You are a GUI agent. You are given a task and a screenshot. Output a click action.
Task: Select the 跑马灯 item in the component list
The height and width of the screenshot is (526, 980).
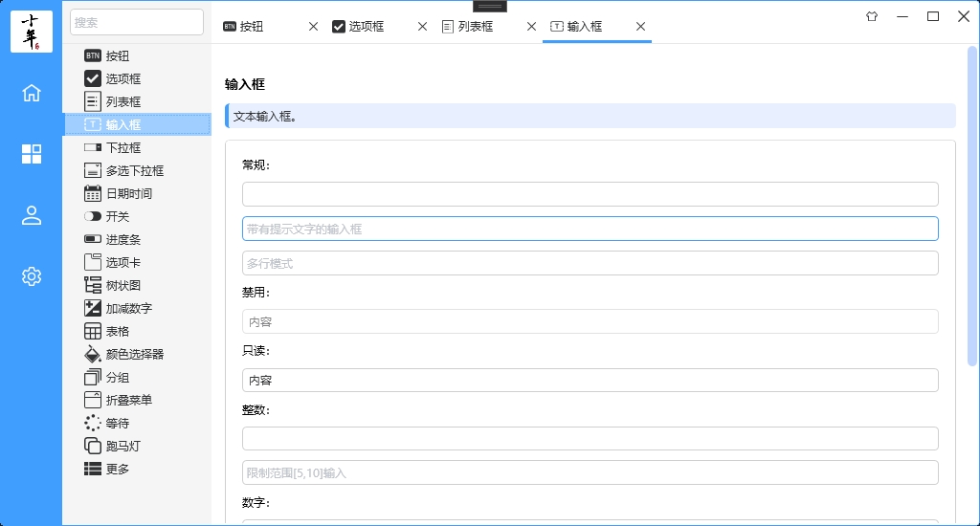137,446
